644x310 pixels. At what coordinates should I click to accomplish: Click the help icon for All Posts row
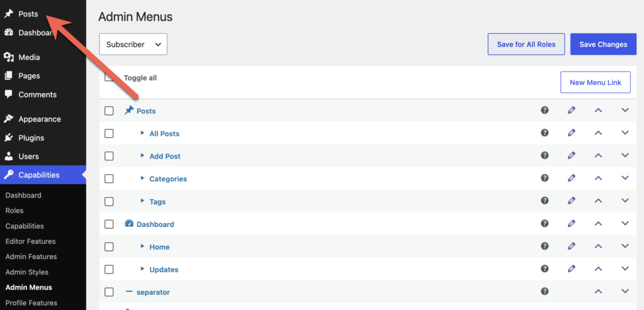545,133
